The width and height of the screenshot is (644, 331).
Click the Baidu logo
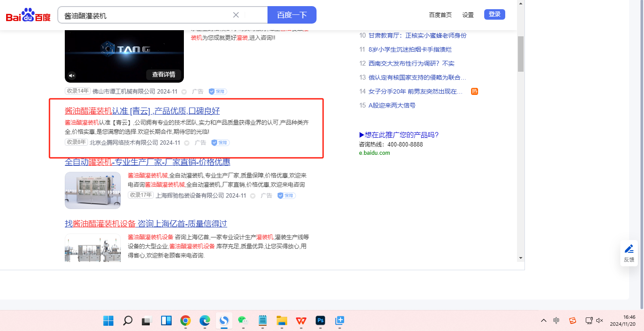pos(28,15)
